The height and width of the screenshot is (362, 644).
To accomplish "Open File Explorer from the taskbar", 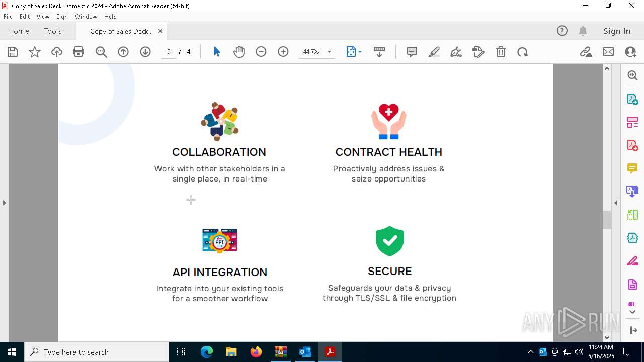I will point(231,352).
